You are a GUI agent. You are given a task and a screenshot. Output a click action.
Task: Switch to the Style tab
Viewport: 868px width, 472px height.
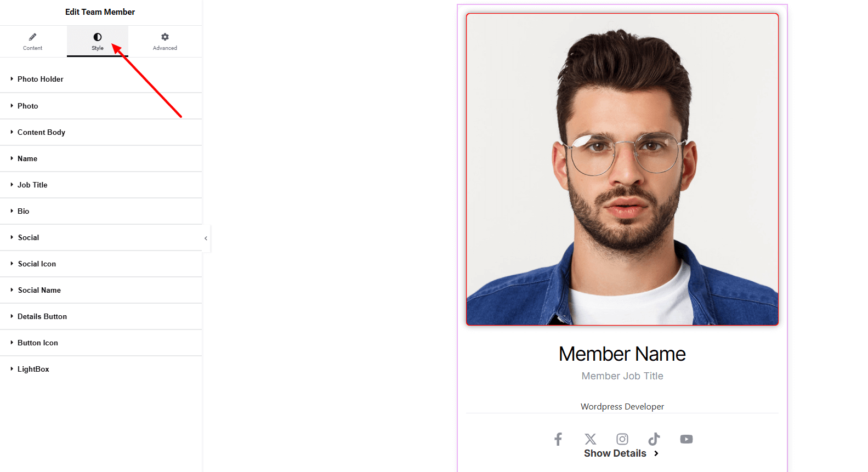click(98, 41)
